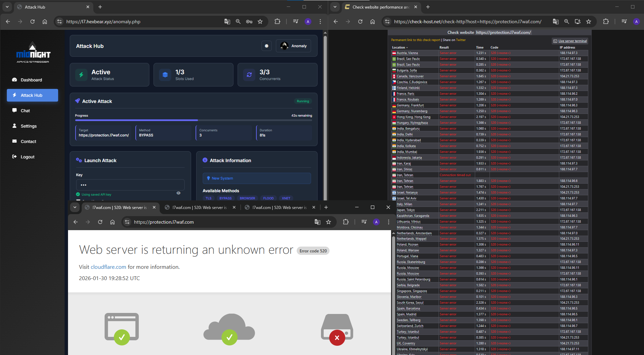Viewport: 644px width, 355px height.
Task: Click the Active Attack progress bar
Action: [x=193, y=120]
